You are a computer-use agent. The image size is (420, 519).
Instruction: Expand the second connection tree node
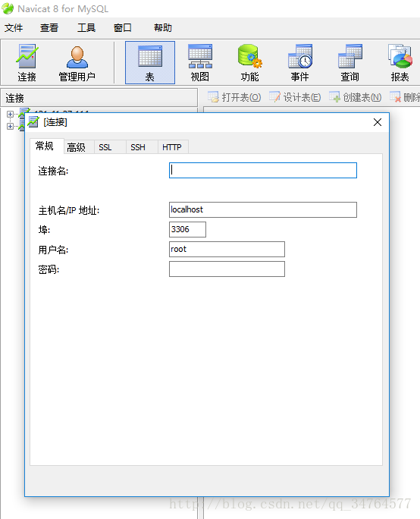click(x=11, y=126)
